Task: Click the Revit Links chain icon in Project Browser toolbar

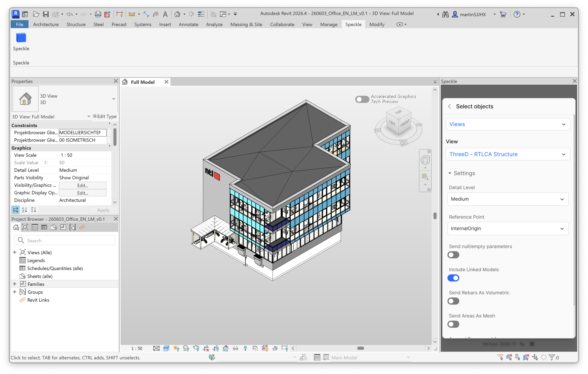Action: point(82,227)
